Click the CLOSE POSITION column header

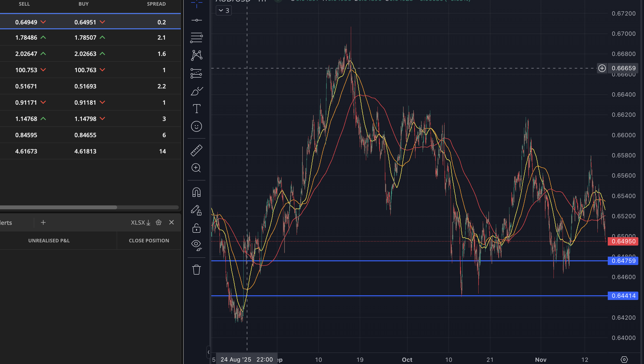[149, 241]
